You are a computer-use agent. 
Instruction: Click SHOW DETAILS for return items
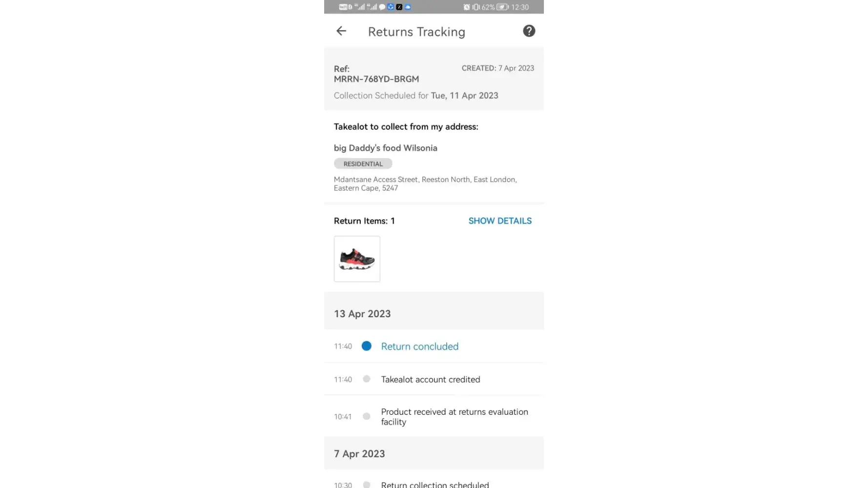tap(500, 221)
